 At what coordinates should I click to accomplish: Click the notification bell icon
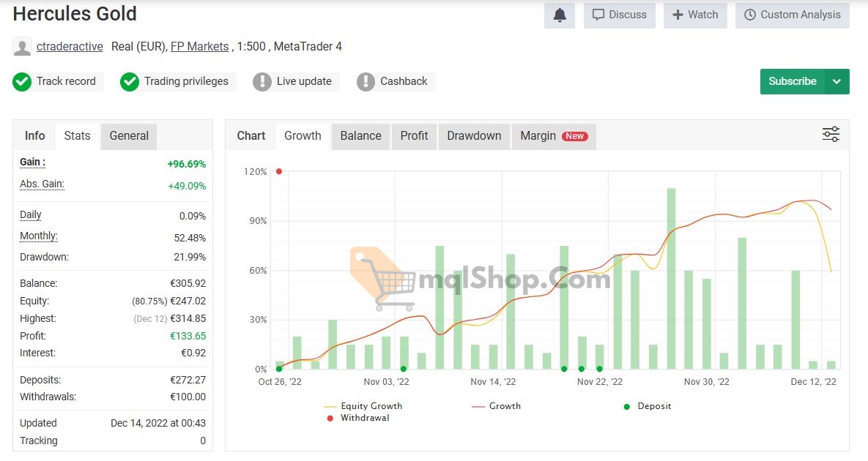click(560, 15)
